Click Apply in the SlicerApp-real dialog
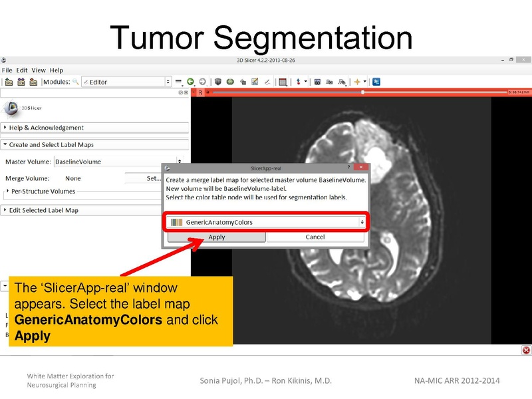Viewport: 532px width, 399px height. (x=217, y=237)
